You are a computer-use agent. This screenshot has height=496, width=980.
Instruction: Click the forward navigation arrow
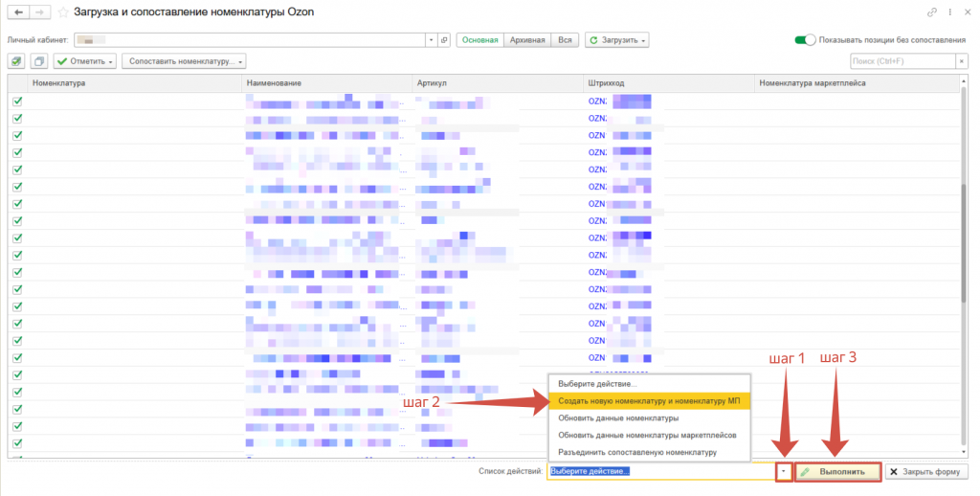pyautogui.click(x=39, y=12)
